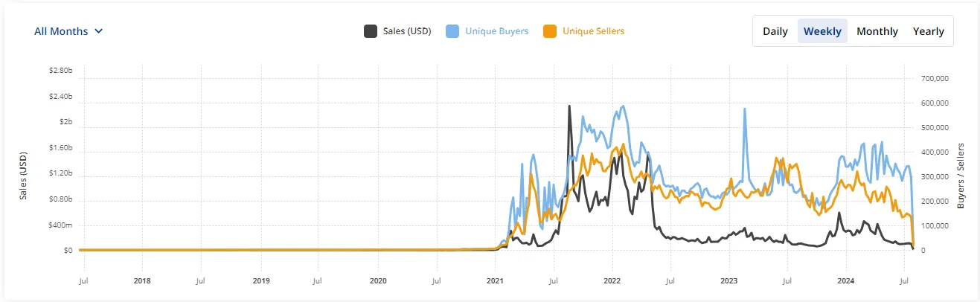Click the blue Unique Buyers legend swatch
The height and width of the screenshot is (302, 980).
452,31
